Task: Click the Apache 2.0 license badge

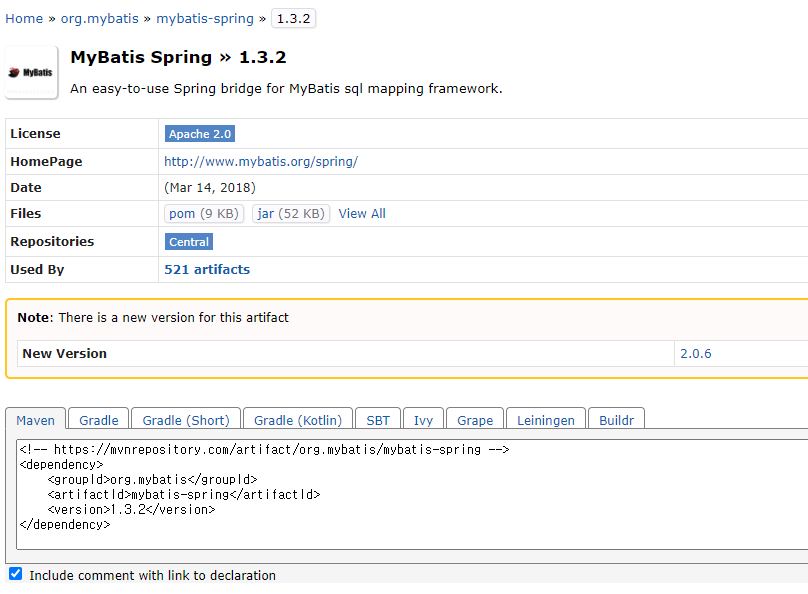Action: pos(200,134)
